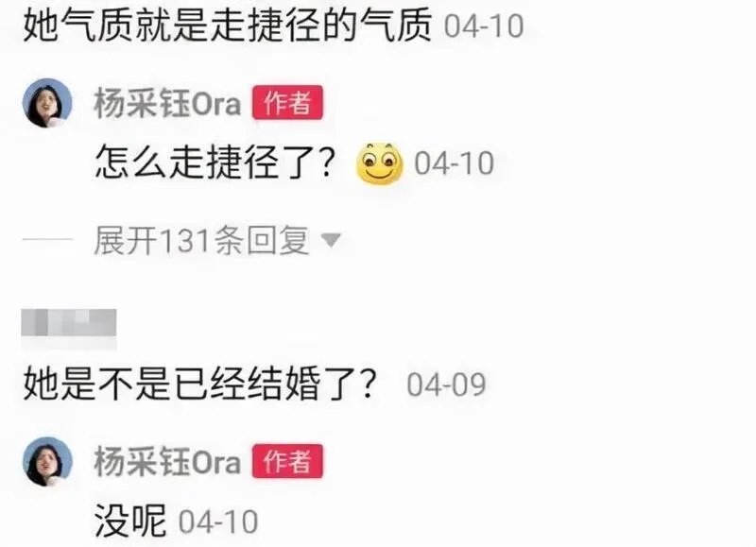
Task: Click 作者 badge above "没呢" reply
Action: pos(287,461)
